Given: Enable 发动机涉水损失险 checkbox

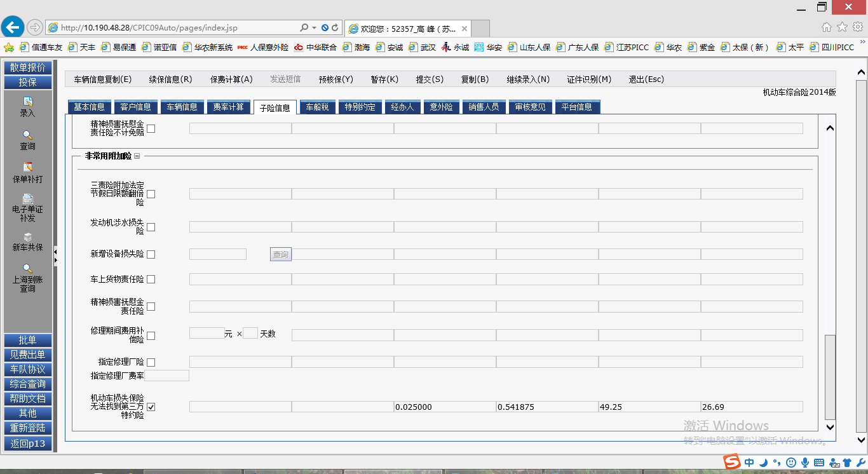Looking at the screenshot, I should coord(151,227).
